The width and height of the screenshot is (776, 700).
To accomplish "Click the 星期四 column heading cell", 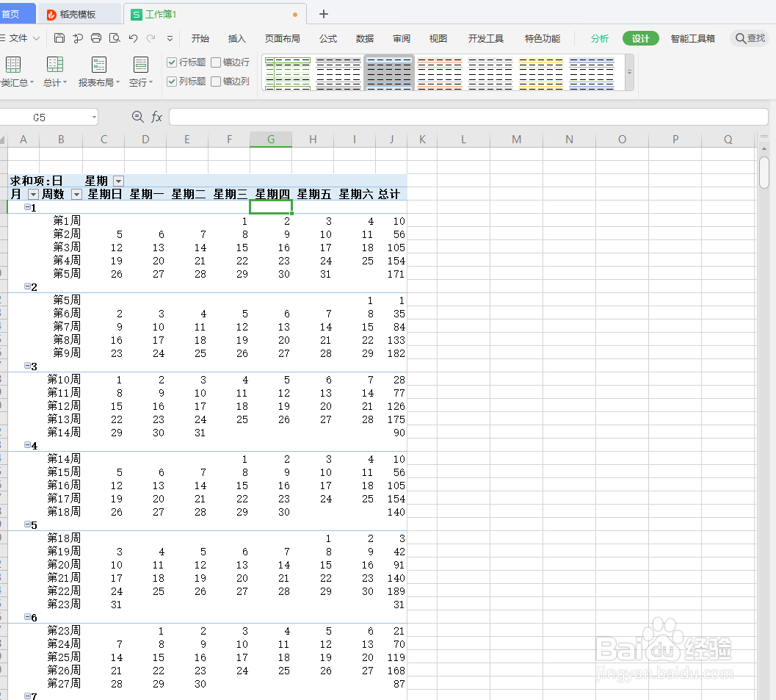I will pos(272,194).
